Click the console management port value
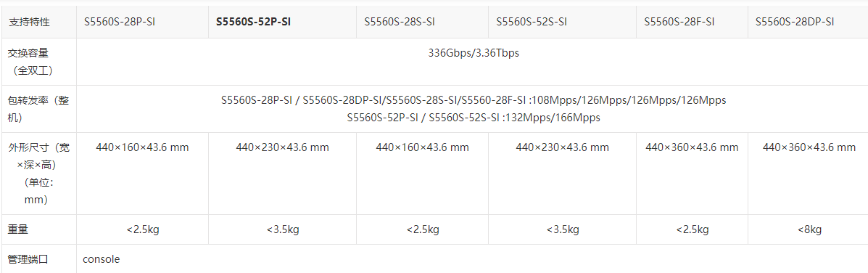 (102, 259)
